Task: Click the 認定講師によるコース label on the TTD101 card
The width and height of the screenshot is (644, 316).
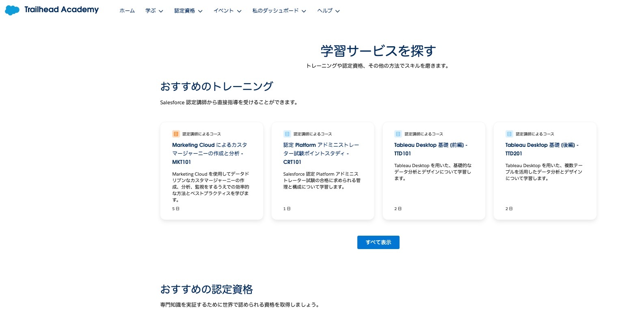Action: tap(424, 134)
